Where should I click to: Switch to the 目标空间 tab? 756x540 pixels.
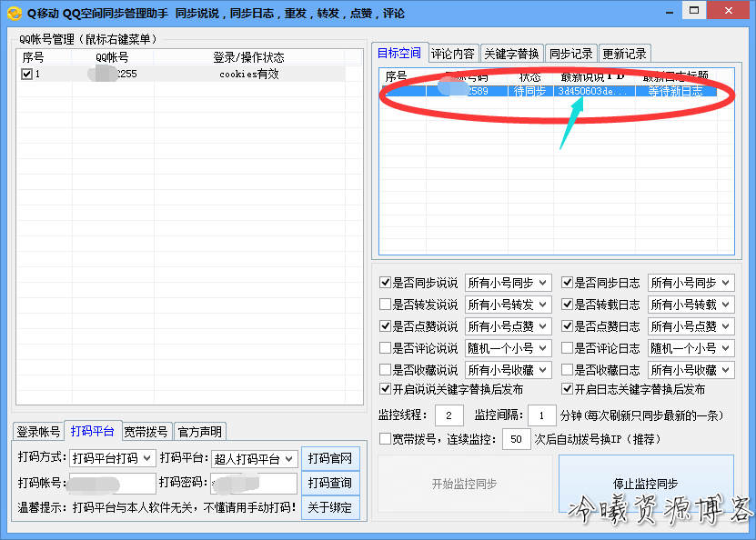399,53
